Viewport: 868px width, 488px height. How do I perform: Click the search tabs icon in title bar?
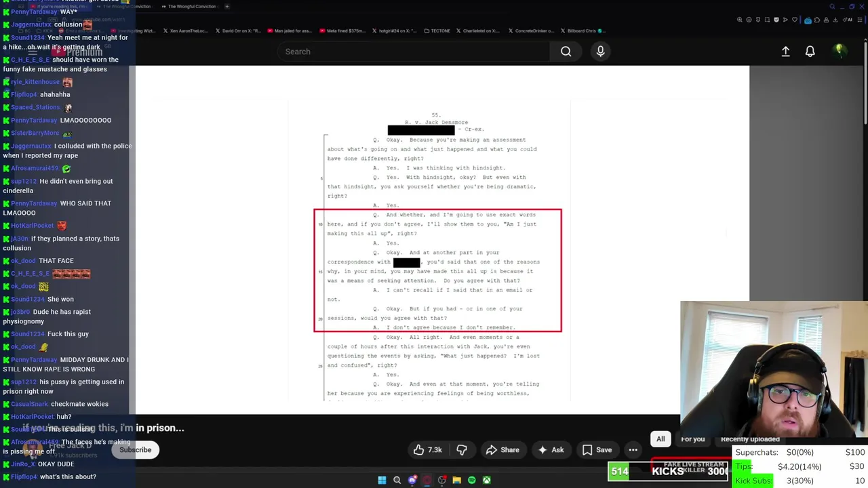832,7
